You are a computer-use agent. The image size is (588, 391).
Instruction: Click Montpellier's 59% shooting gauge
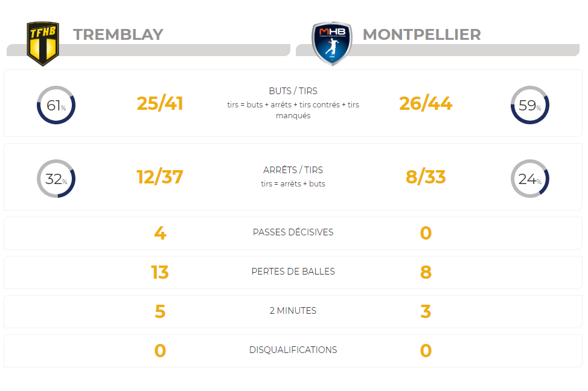[530, 105]
